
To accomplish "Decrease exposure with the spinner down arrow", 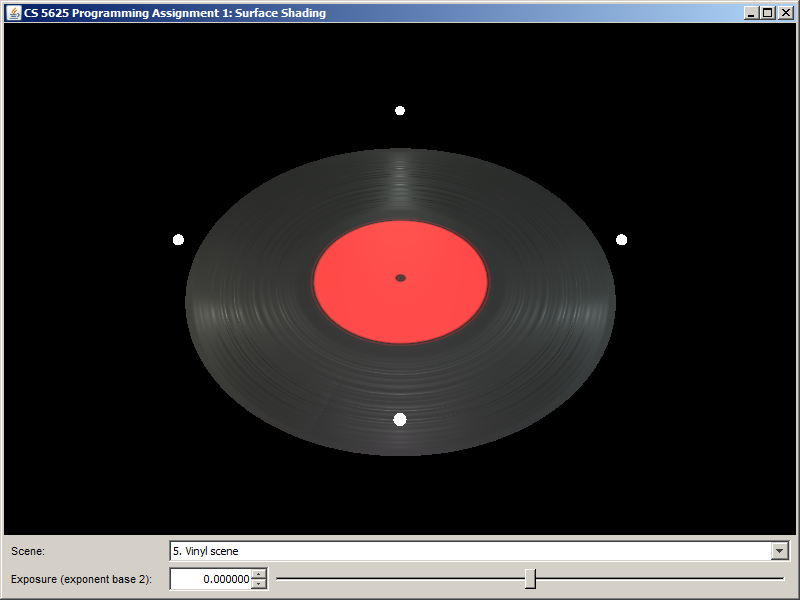I will click(x=259, y=584).
